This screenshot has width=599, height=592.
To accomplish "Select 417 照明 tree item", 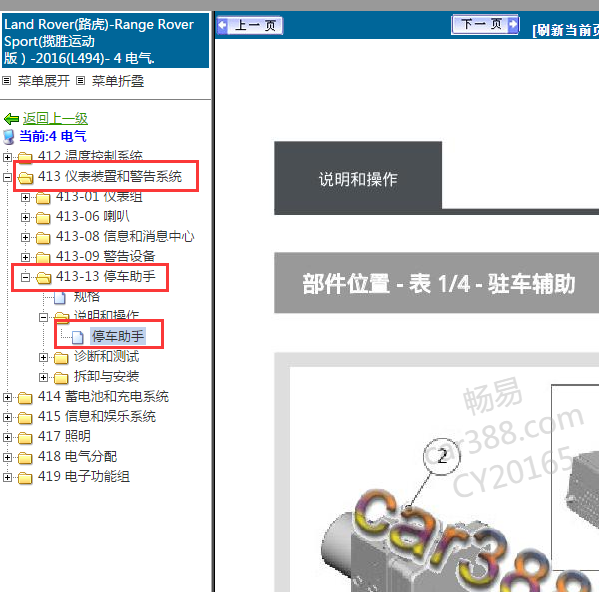I will coord(64,436).
